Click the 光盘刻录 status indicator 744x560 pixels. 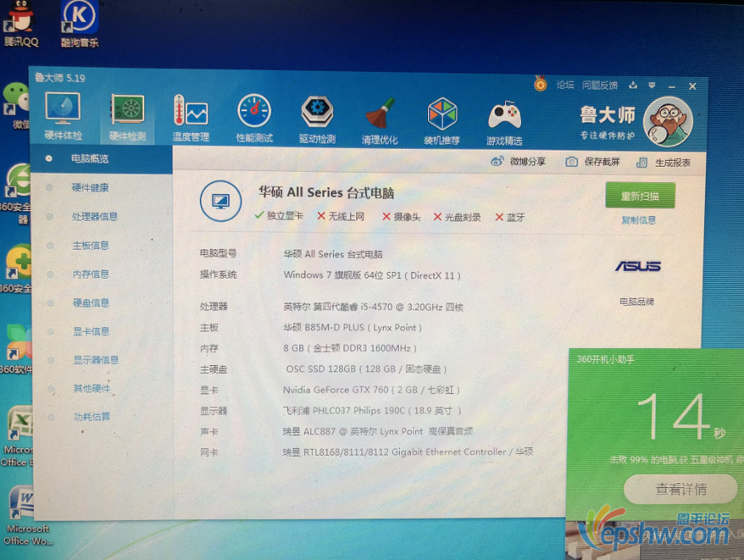457,218
